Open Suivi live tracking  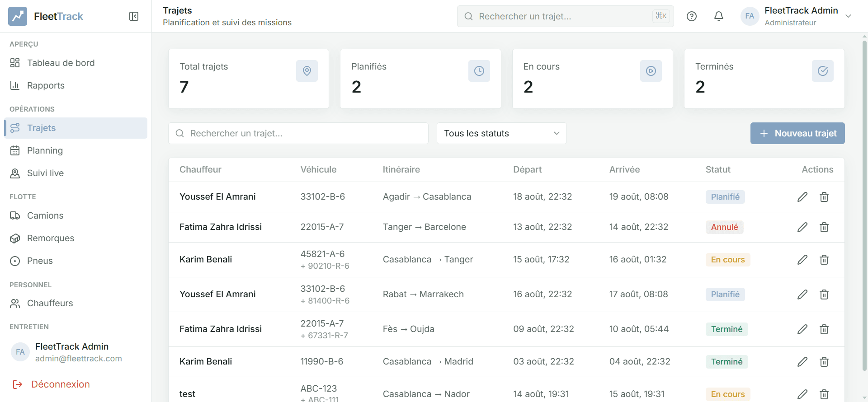pos(75,173)
